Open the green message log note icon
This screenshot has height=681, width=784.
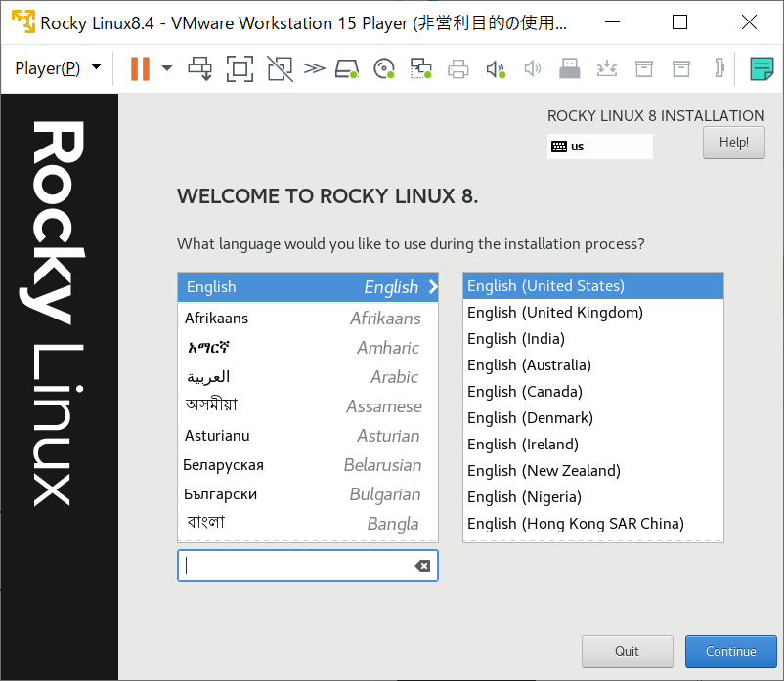click(x=761, y=68)
